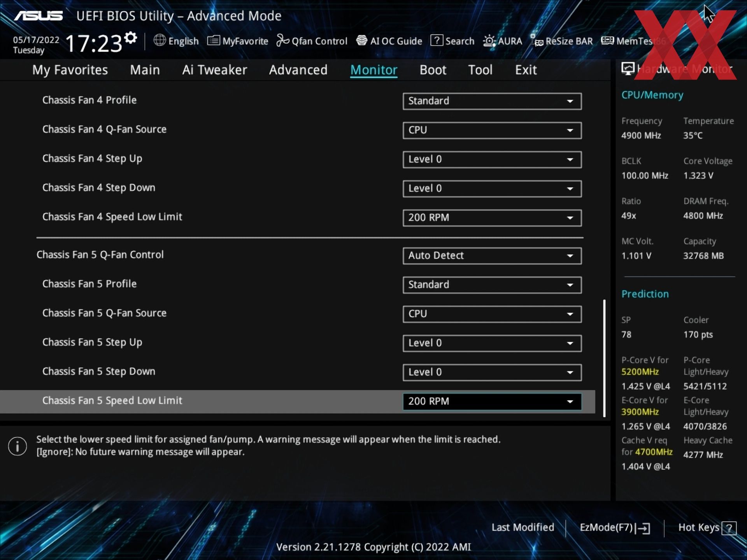
Task: Expand Chassis Fan 5 Q-Fan Control dropdown
Action: point(492,256)
